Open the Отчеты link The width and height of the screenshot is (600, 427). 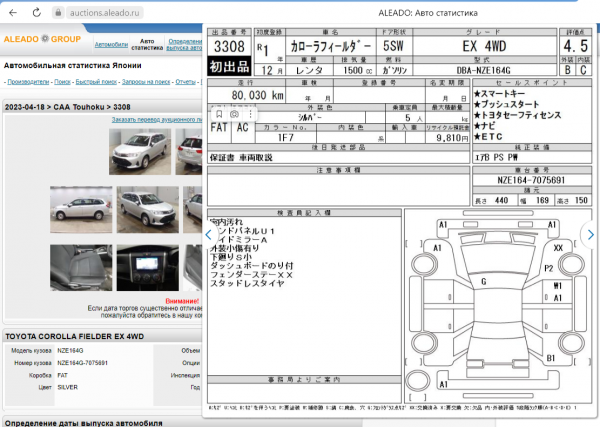click(186, 81)
